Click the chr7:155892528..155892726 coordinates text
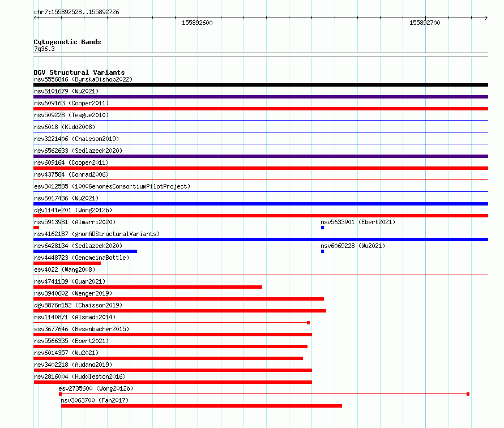Viewport: 504px width, 428px height. click(76, 12)
